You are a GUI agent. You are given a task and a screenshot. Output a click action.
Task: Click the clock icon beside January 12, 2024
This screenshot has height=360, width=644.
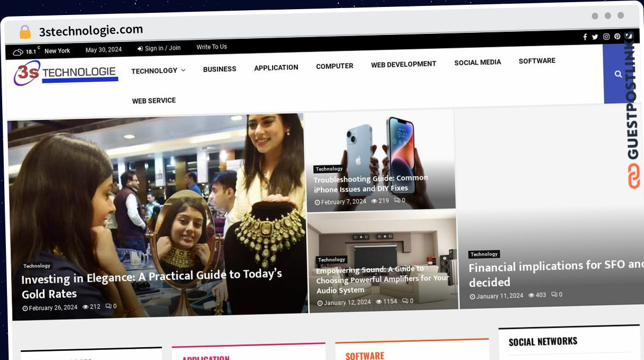pyautogui.click(x=320, y=303)
